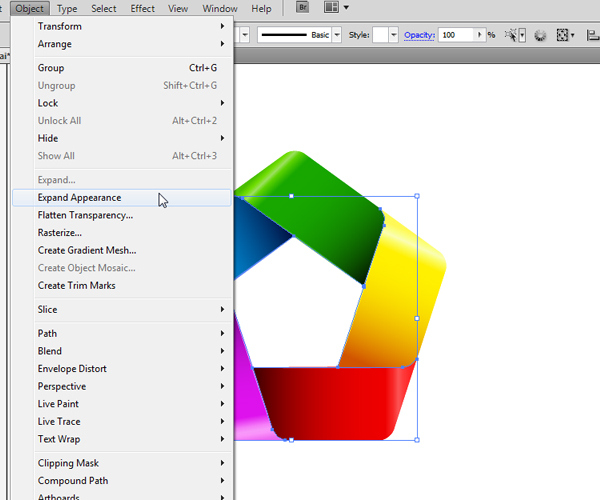Select the magenta pentagon segment on canvas
The height and width of the screenshot is (500, 600).
click(x=249, y=402)
